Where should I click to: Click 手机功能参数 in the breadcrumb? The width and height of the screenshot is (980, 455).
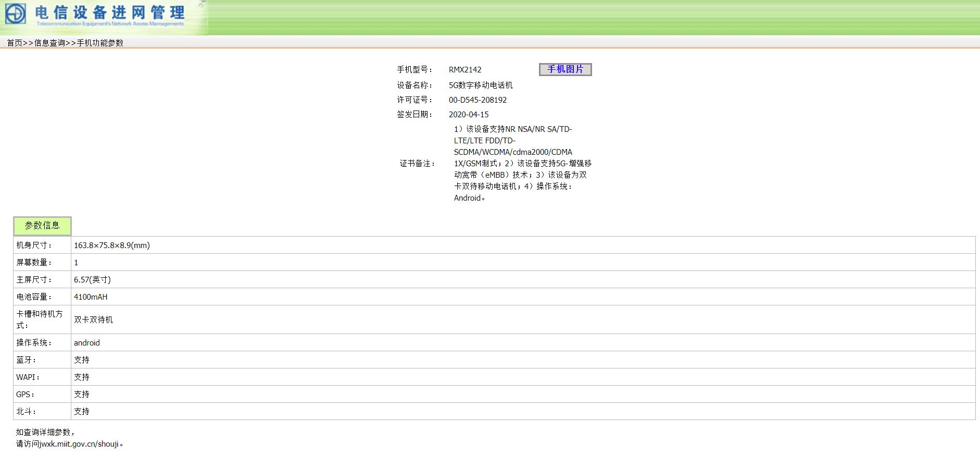[100, 43]
